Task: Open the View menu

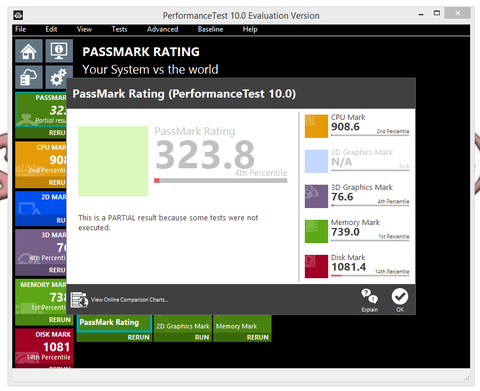Action: (84, 29)
